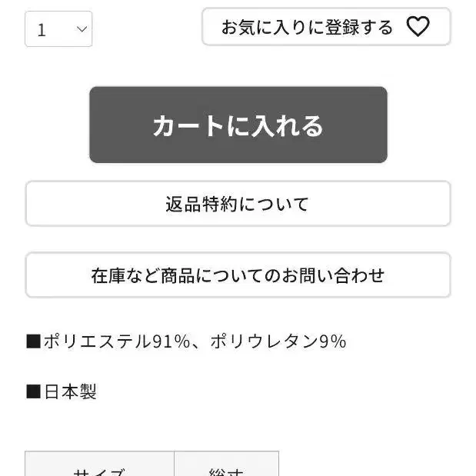Viewport: 476px width, 476px height.
Task: Click black square bullet before ポリエステル91%
Action: (33, 341)
